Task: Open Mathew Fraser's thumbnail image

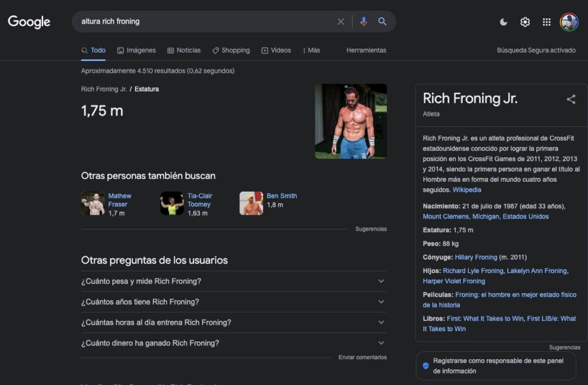Action: point(92,203)
